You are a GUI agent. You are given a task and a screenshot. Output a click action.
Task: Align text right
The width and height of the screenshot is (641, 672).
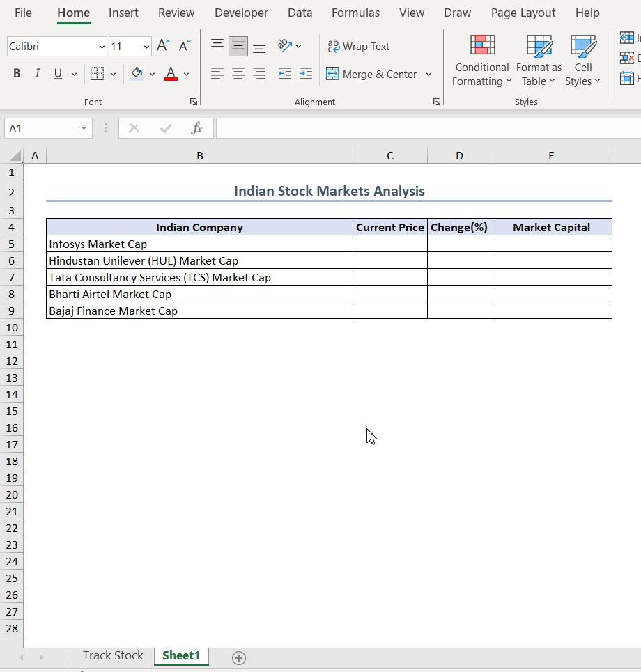coord(259,74)
